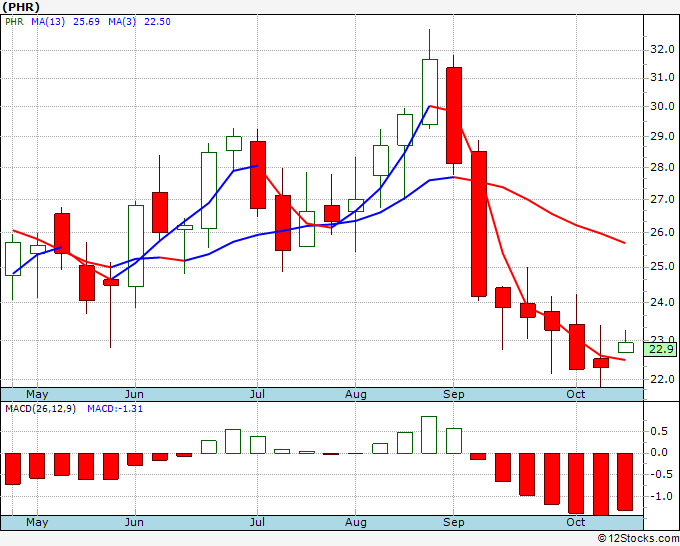The image size is (680, 546).
Task: Click the 27.0 price axis label
Action: click(x=662, y=199)
